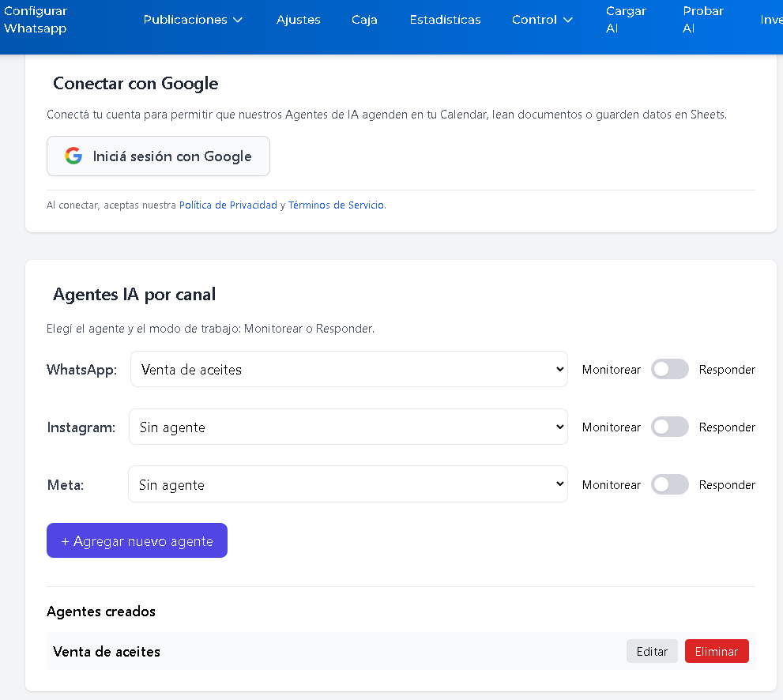Select Cargar AI from the navigation
Viewport: 783px width, 700px height.
(x=625, y=20)
